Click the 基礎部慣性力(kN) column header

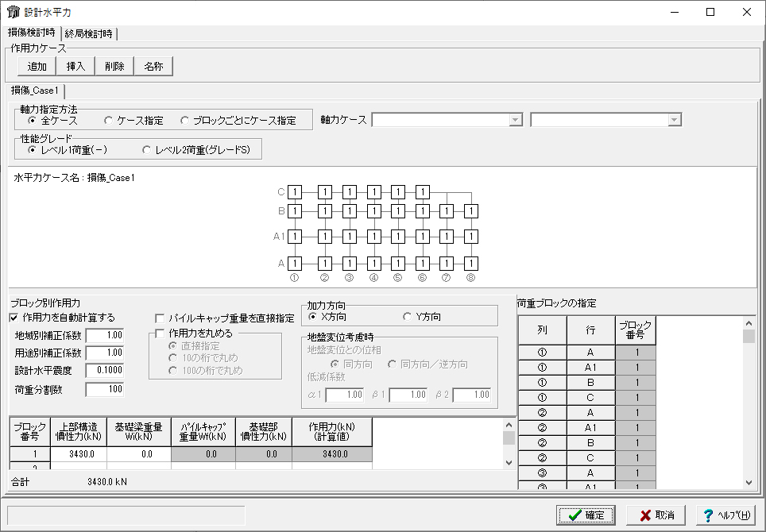[264, 432]
